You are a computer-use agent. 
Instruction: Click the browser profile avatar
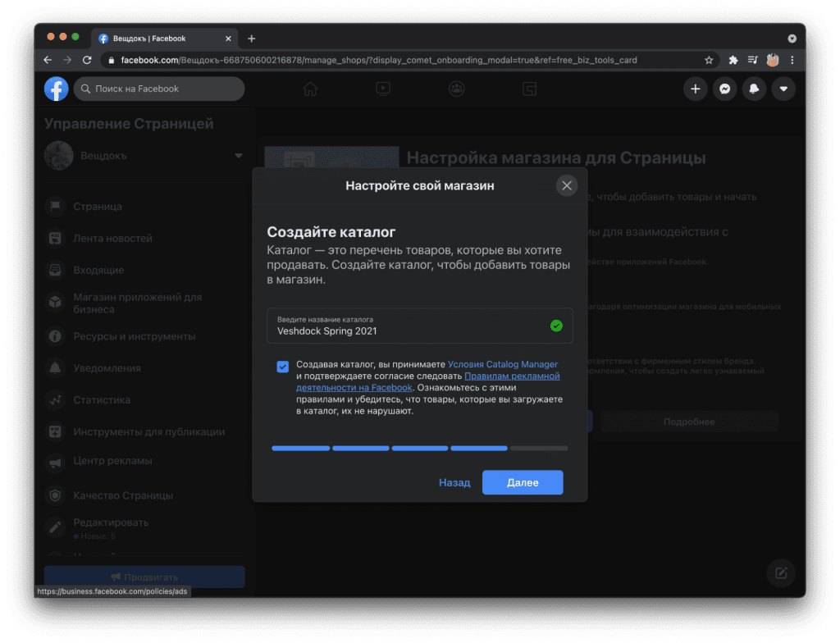pyautogui.click(x=773, y=60)
